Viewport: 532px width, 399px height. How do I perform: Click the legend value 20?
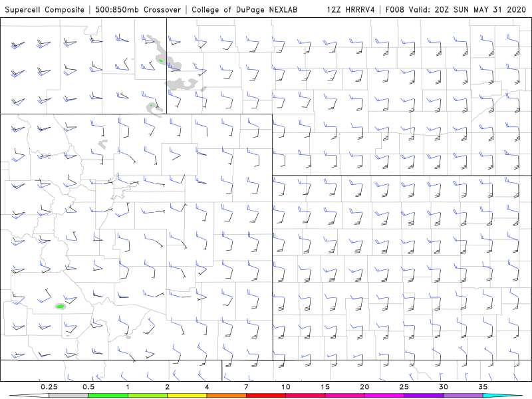[364, 387]
